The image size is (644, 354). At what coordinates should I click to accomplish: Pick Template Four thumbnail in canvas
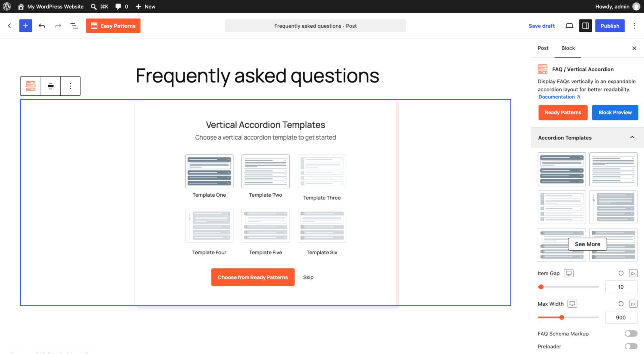pos(209,226)
